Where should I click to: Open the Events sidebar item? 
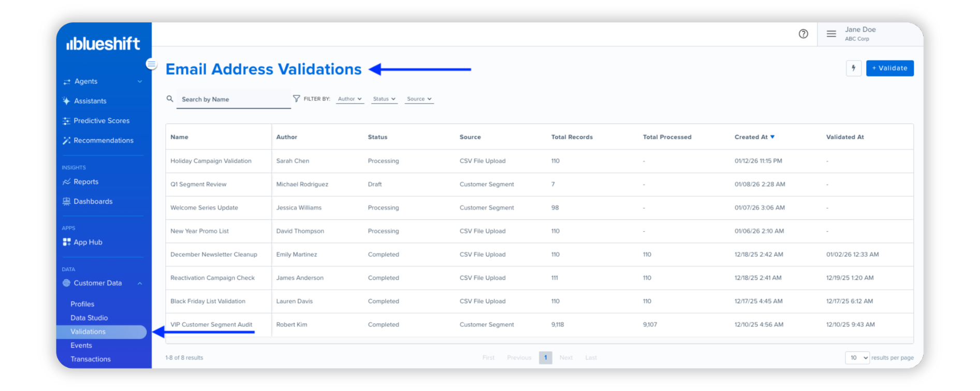pyautogui.click(x=81, y=345)
